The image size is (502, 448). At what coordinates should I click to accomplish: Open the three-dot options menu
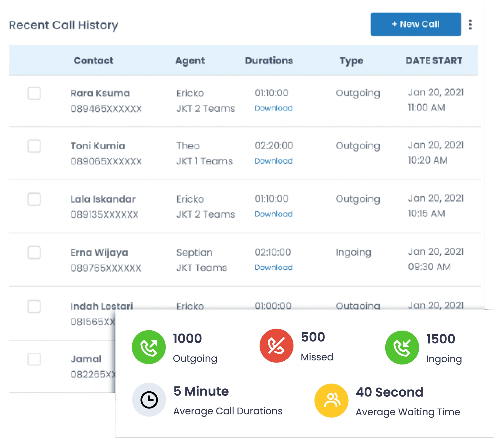tap(470, 25)
